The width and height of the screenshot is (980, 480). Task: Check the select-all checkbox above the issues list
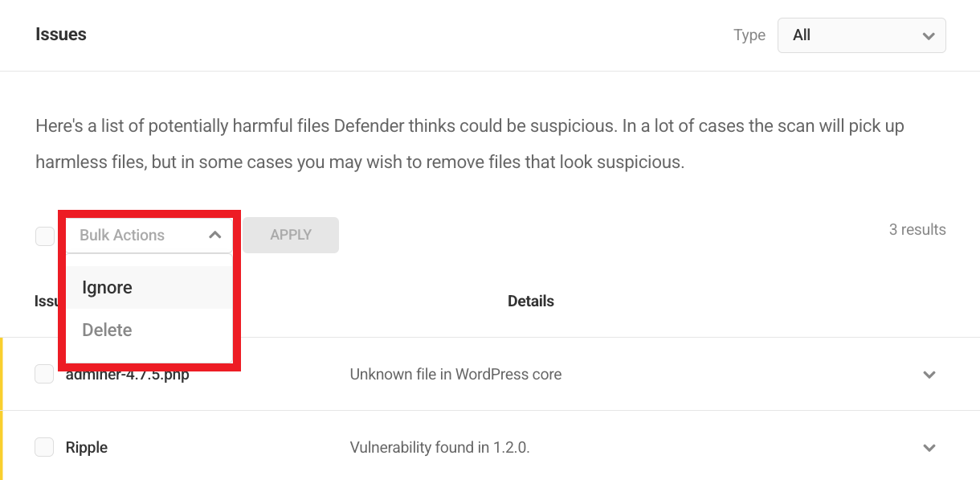[44, 236]
